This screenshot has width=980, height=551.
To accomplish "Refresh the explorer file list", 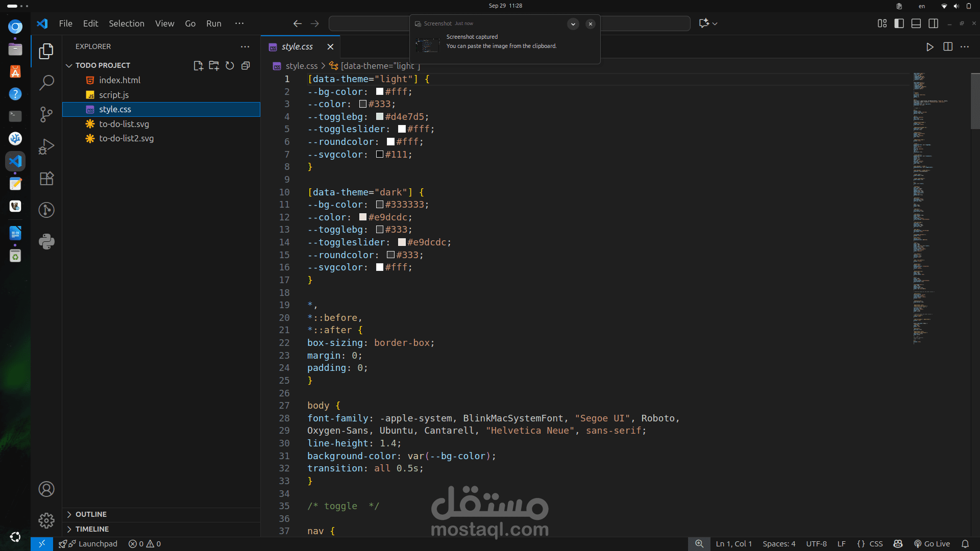I will tap(230, 66).
